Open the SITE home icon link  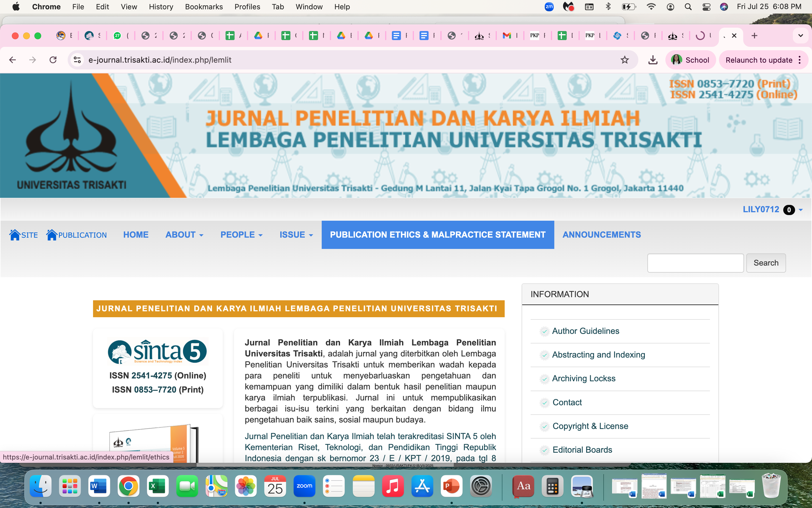23,235
